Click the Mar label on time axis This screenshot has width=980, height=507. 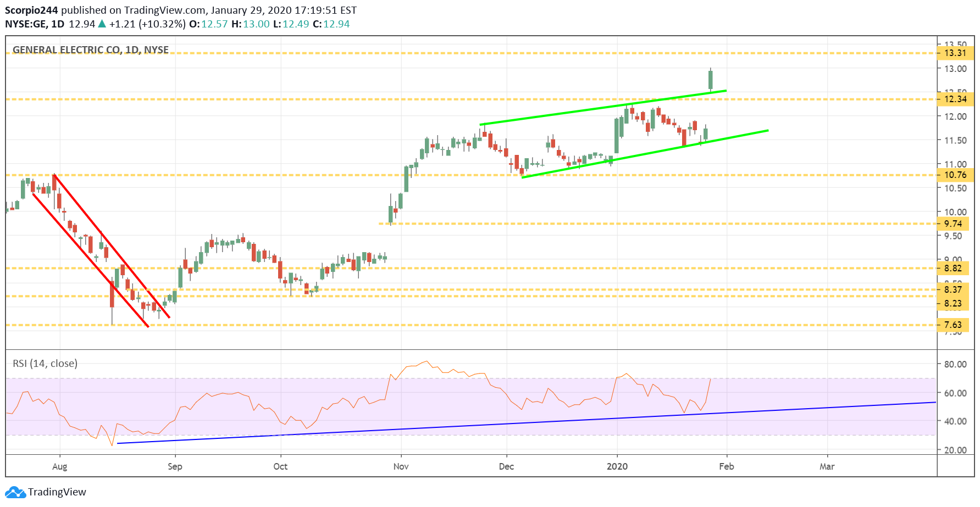click(x=827, y=467)
